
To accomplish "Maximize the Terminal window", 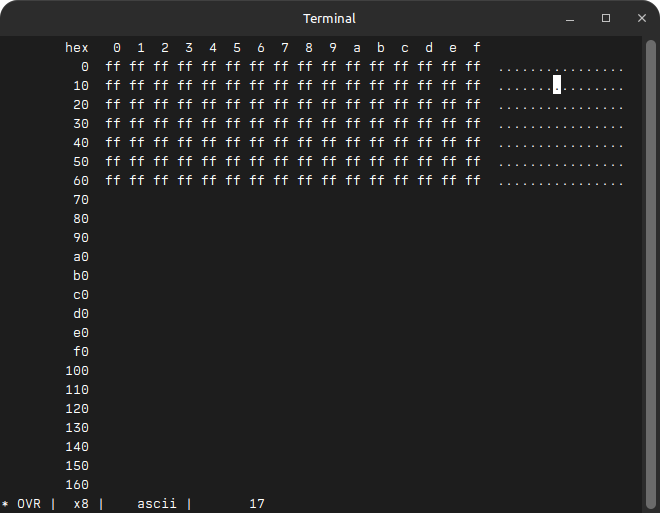I will pyautogui.click(x=605, y=18).
